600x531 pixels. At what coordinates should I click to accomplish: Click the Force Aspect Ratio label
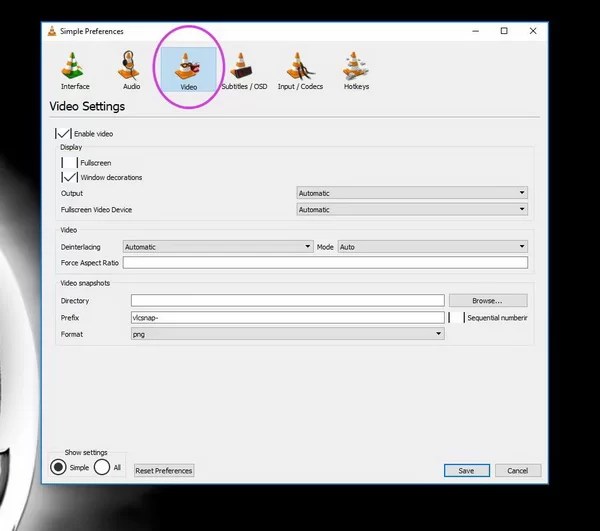coord(90,263)
